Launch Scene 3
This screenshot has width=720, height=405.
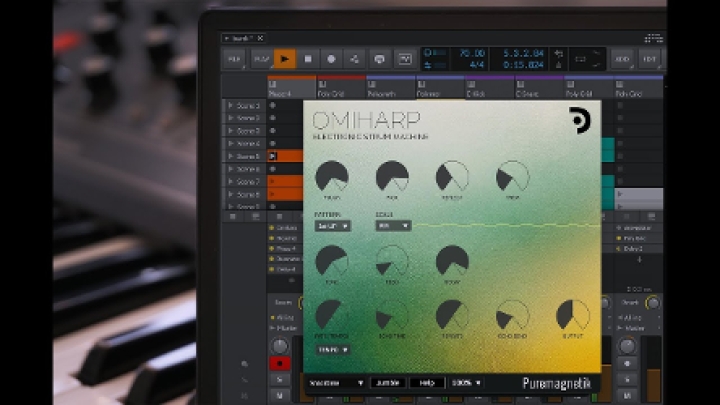click(231, 131)
